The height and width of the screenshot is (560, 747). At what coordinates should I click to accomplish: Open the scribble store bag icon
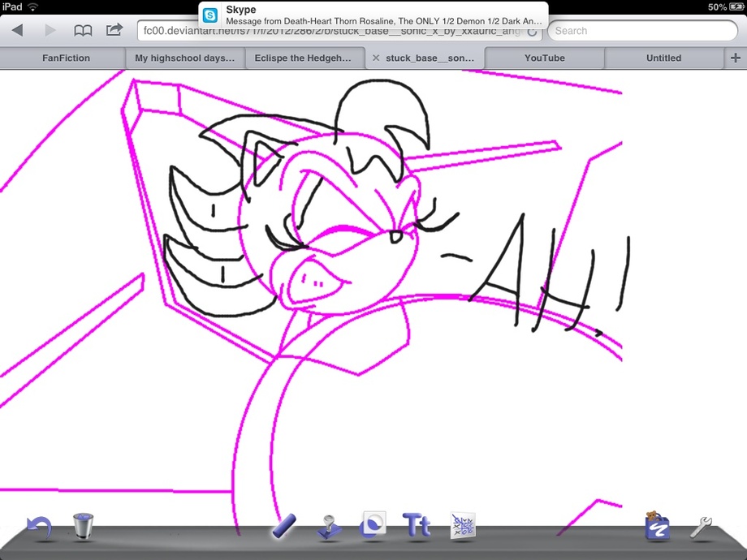(x=657, y=526)
